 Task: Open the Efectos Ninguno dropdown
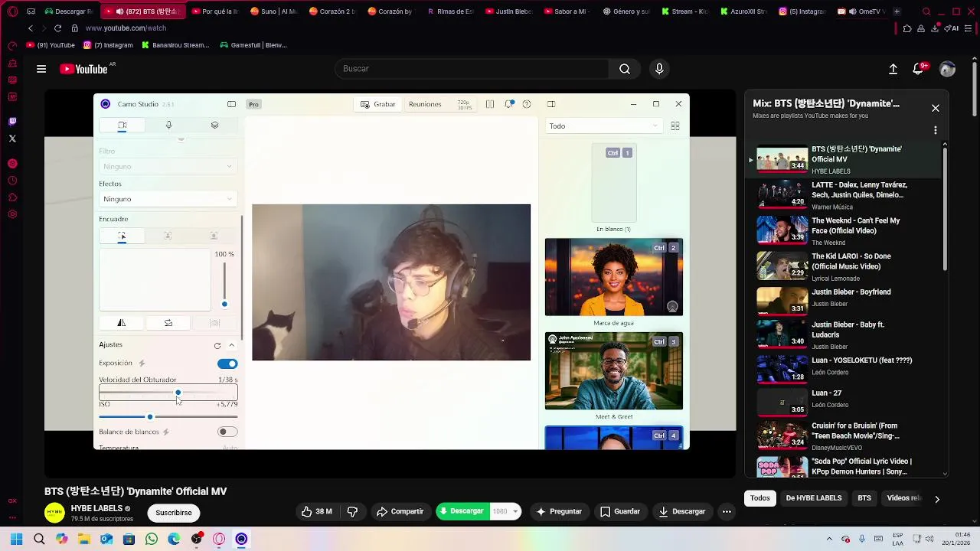coord(167,199)
